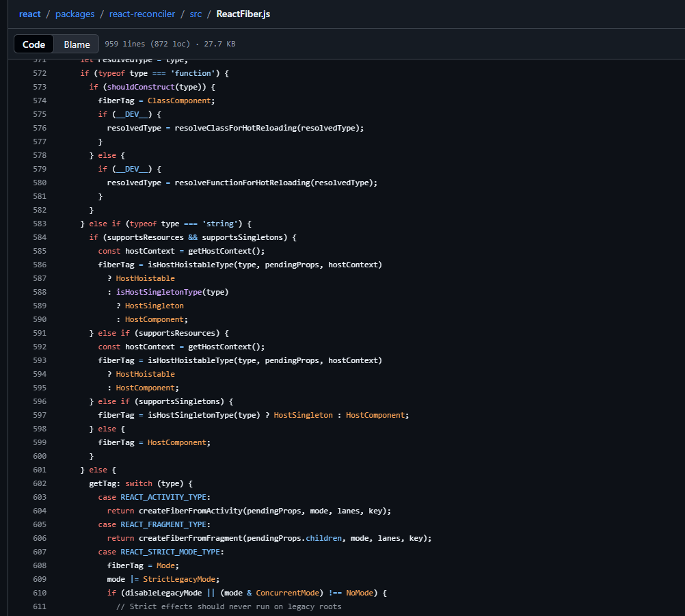The width and height of the screenshot is (685, 616).
Task: Click ClassComponent on line 574
Action: tap(180, 101)
